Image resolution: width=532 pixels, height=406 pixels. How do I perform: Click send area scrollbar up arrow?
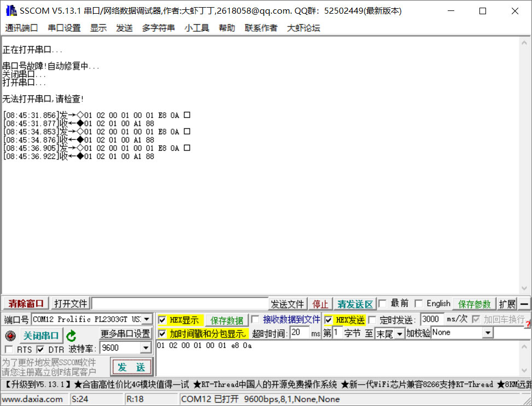524,346
